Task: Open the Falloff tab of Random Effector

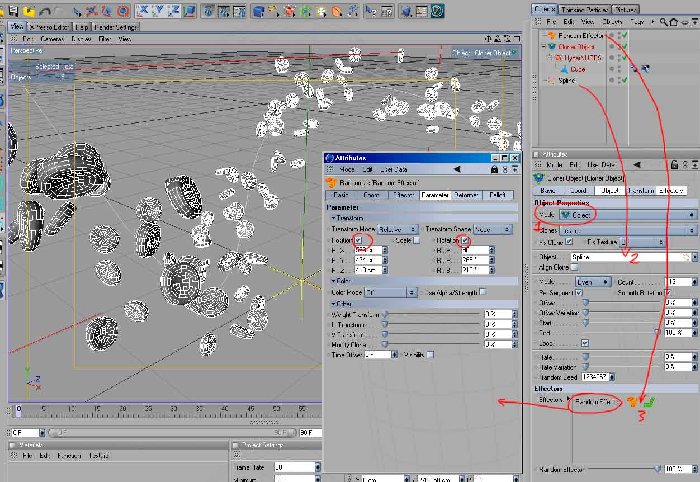Action: pos(498,195)
